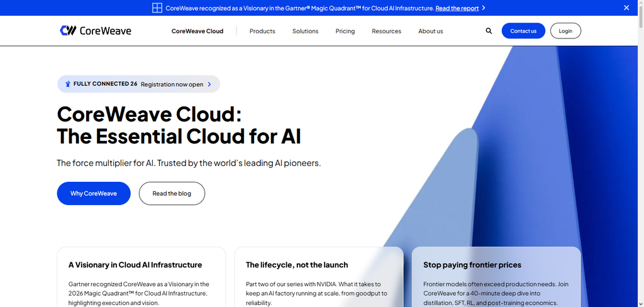Open the Products menu
Viewport: 644px width, 307px height.
[262, 31]
